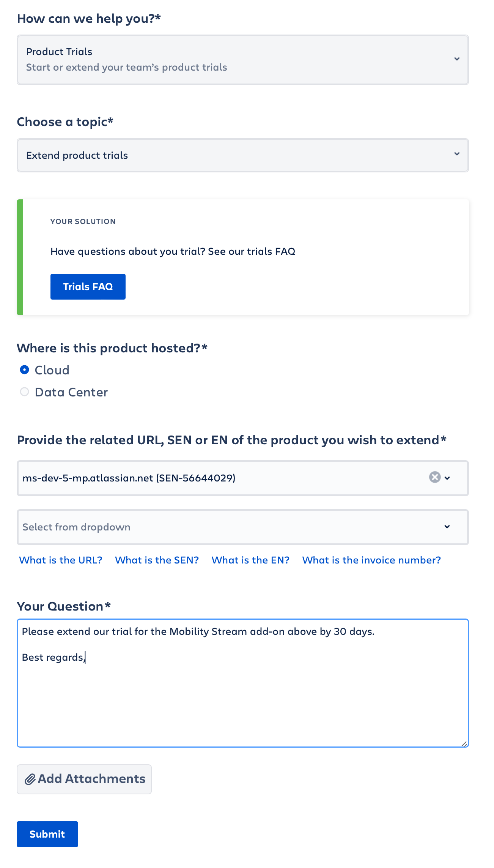Click the Product Trials selected option text

pyautogui.click(x=59, y=52)
